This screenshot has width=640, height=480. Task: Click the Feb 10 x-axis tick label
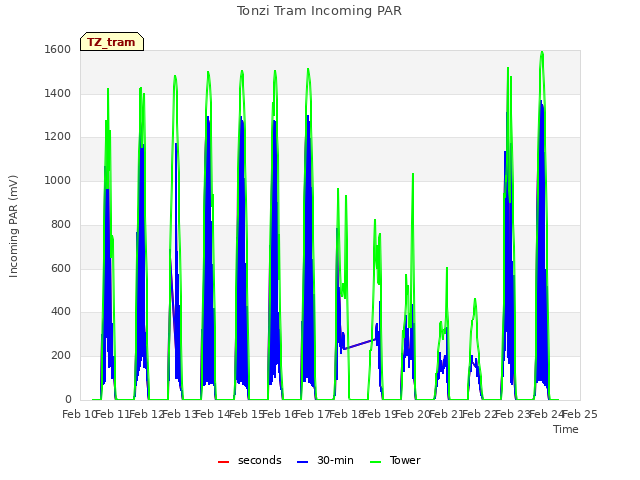(79, 415)
